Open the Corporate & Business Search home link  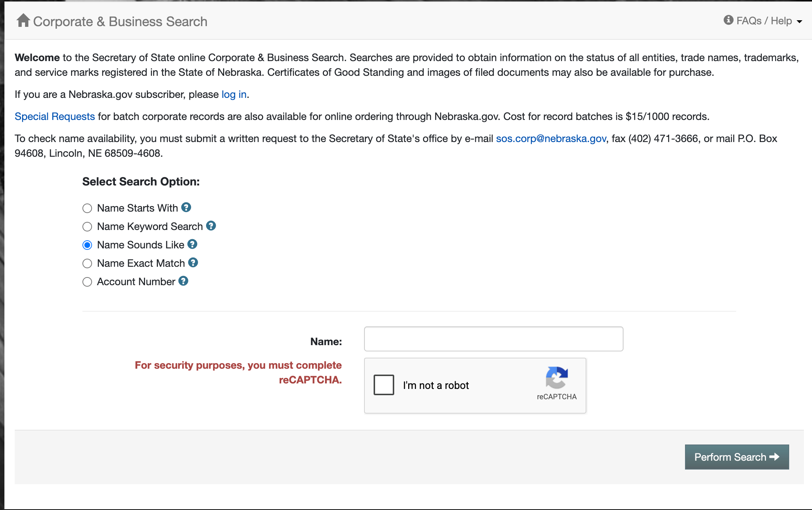(112, 21)
